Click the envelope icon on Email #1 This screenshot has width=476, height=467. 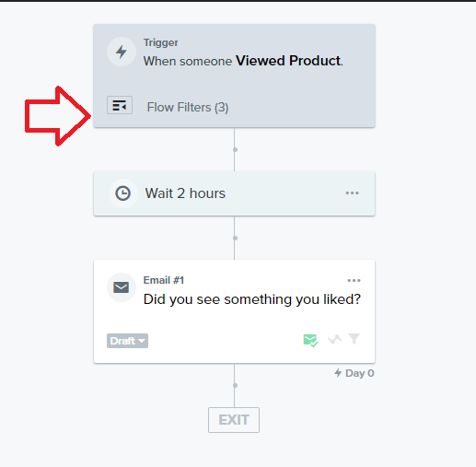click(x=122, y=287)
